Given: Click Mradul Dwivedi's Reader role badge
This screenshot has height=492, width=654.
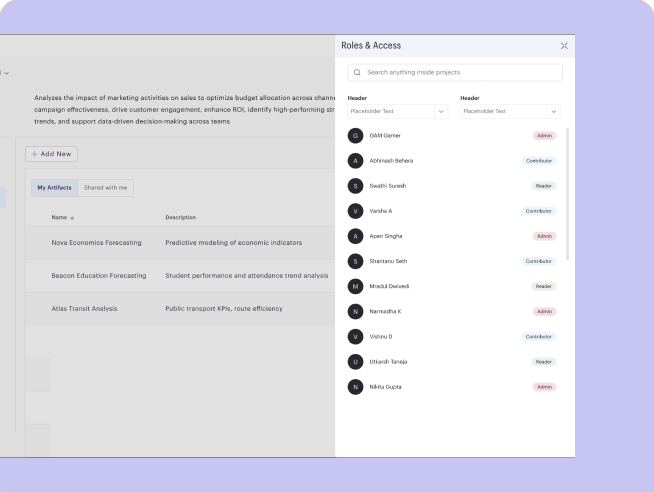Looking at the screenshot, I should tap(543, 286).
